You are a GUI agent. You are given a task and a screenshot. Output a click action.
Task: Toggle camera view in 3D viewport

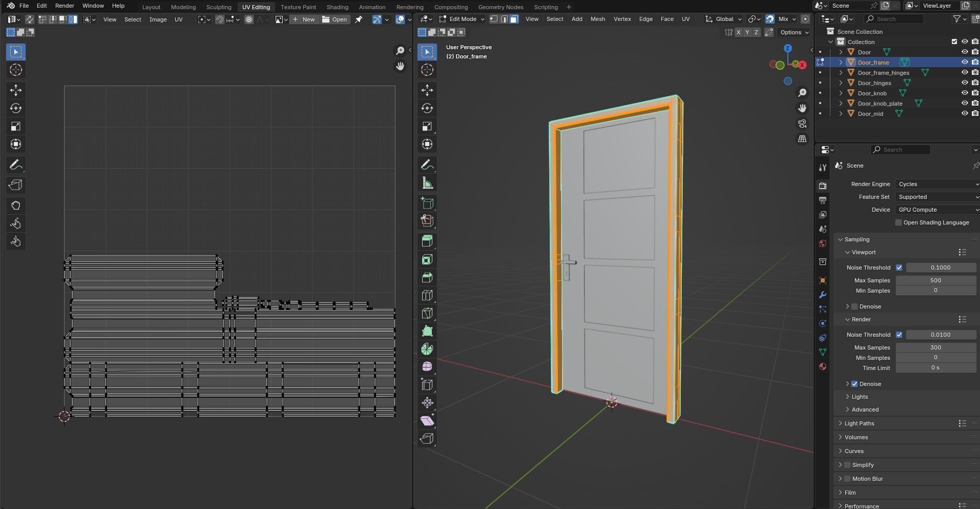pyautogui.click(x=802, y=124)
